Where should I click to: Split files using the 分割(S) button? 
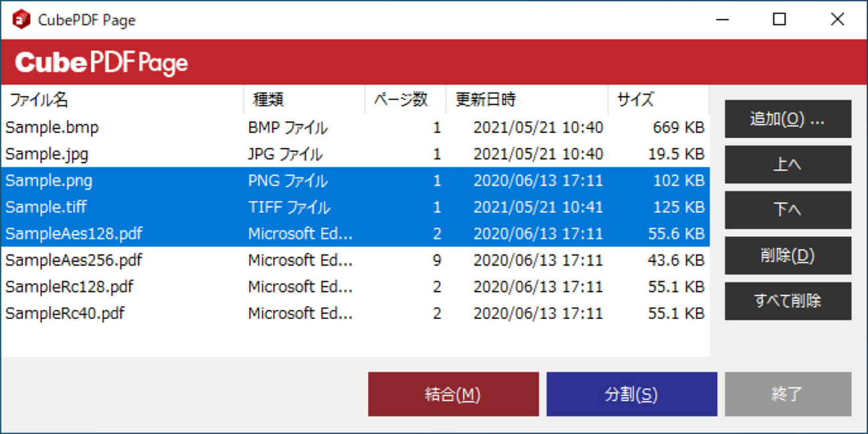click(x=632, y=394)
